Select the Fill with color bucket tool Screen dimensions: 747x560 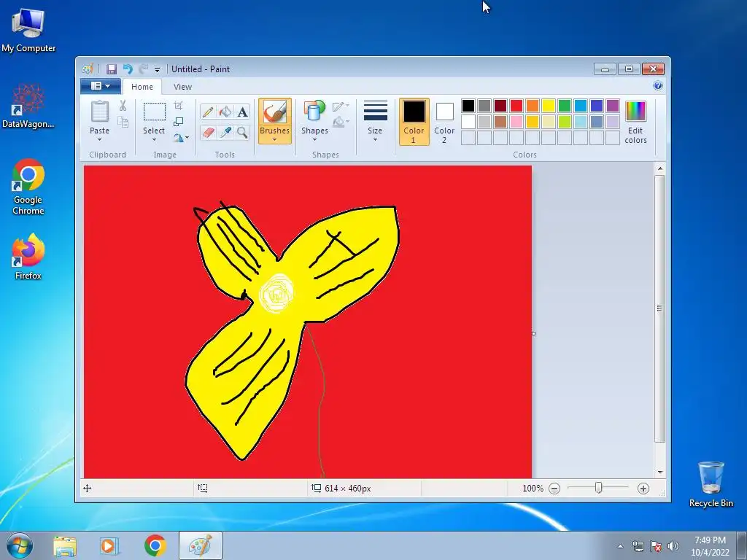point(225,112)
